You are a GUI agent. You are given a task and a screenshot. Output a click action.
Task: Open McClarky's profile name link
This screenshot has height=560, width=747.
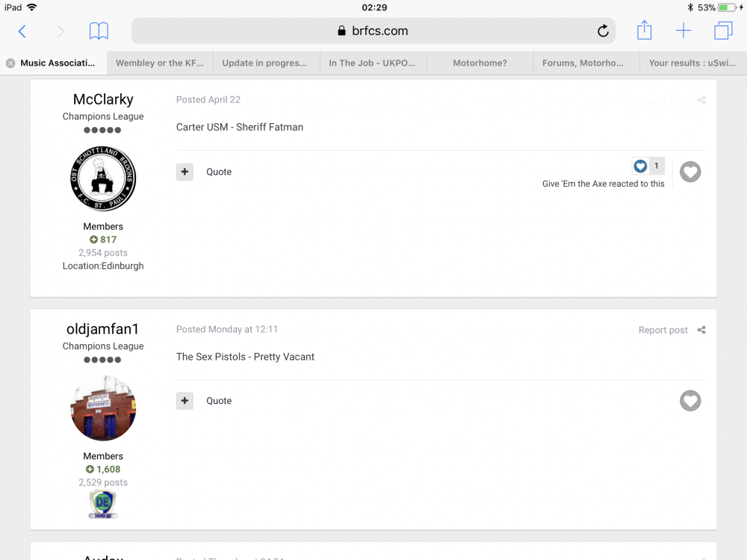pyautogui.click(x=103, y=99)
